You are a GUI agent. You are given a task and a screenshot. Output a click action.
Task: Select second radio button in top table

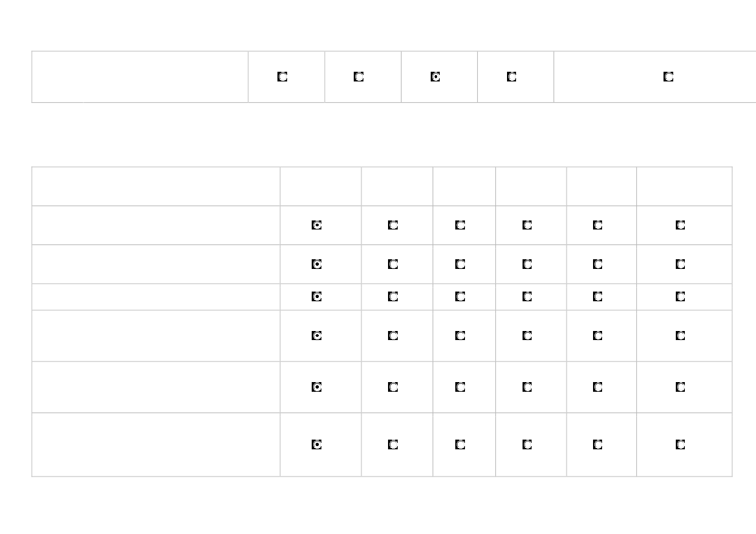click(x=359, y=77)
